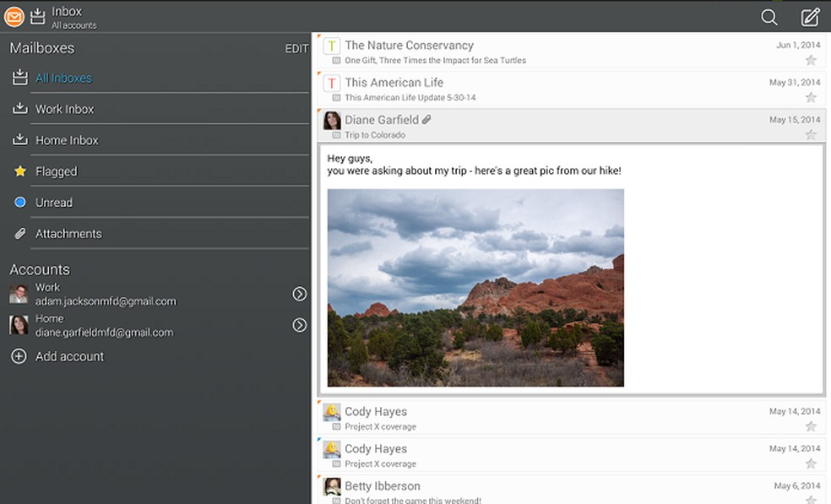Click the All Inboxes tray icon

pyautogui.click(x=20, y=78)
